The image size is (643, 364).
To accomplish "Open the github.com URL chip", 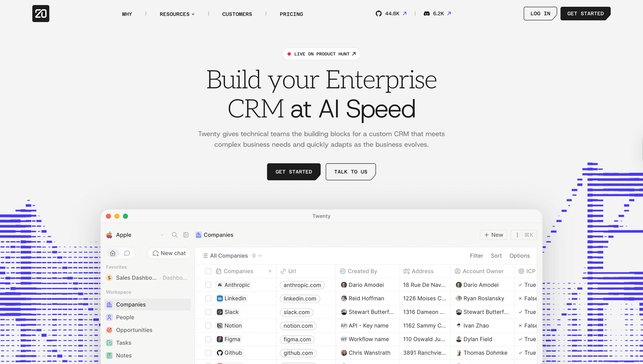I will point(298,353).
